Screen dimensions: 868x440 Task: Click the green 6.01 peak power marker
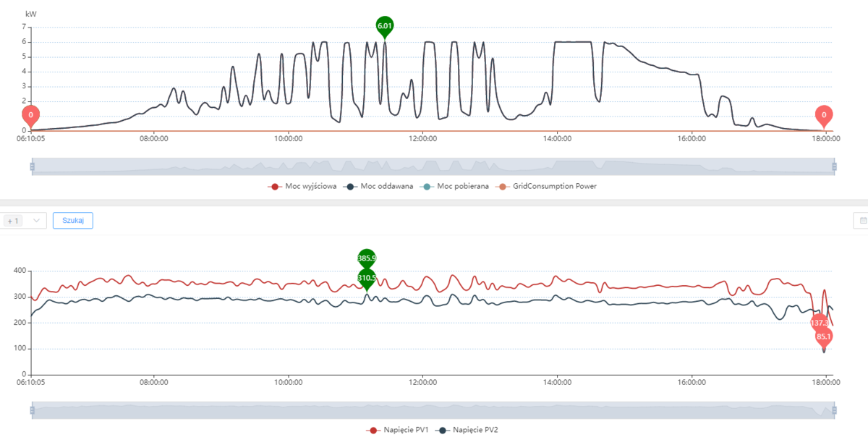click(x=385, y=27)
